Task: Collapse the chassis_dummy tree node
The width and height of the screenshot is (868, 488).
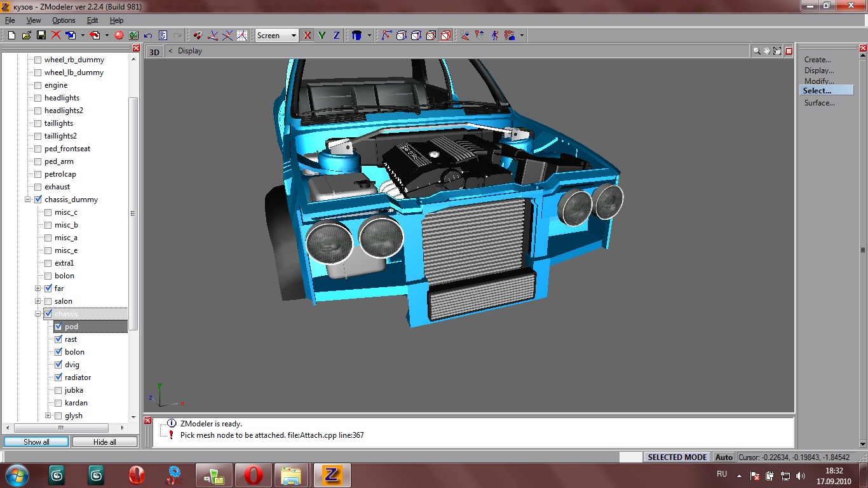Action: [x=28, y=200]
